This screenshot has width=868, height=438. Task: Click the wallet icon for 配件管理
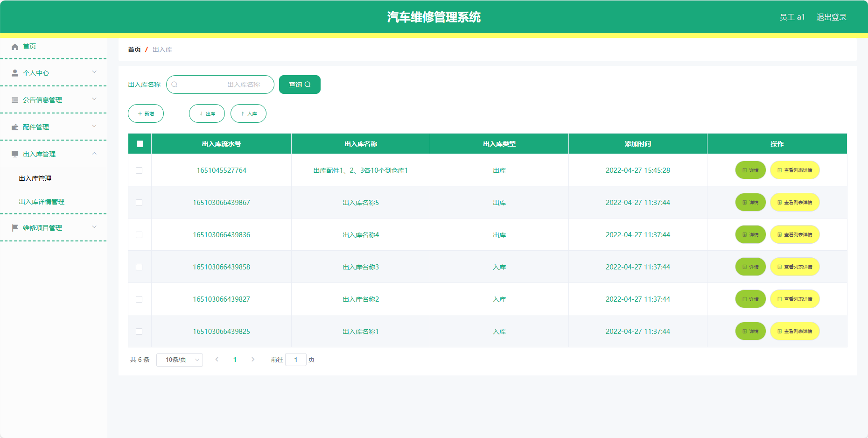click(x=15, y=127)
